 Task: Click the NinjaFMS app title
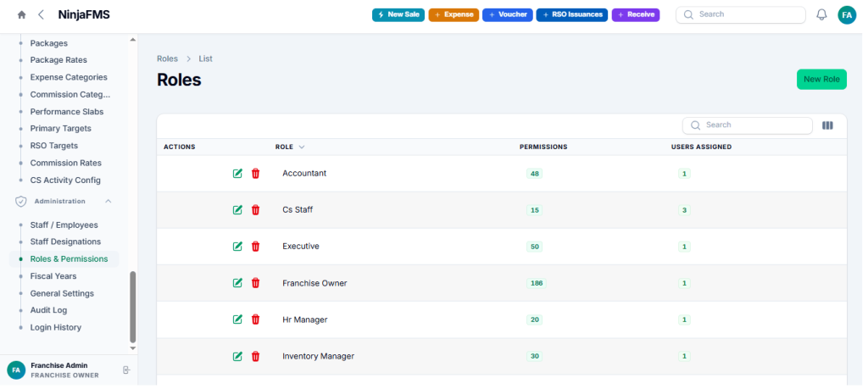coord(84,15)
